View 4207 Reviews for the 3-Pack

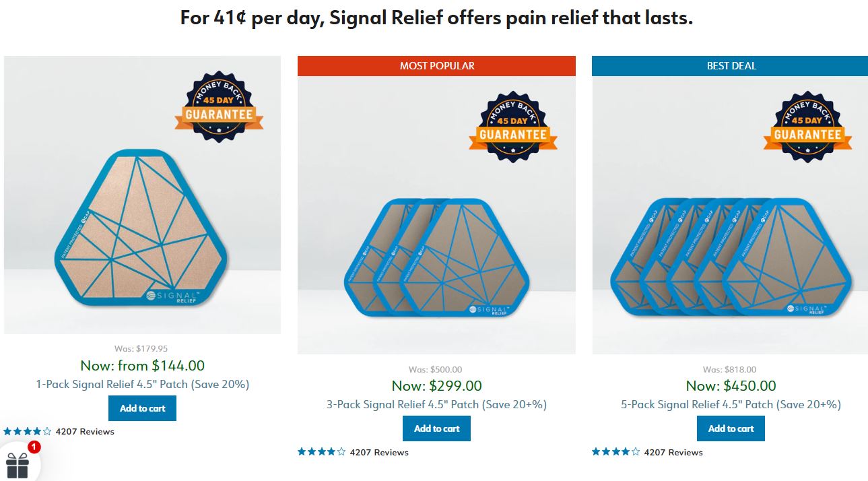(x=379, y=452)
